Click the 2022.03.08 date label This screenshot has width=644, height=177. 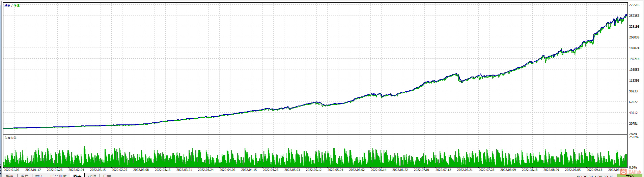coord(141,170)
